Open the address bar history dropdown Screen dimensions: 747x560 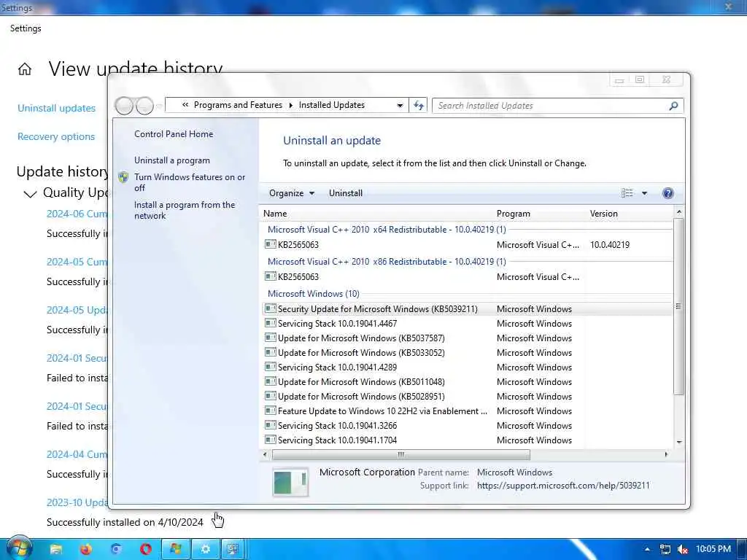point(400,105)
